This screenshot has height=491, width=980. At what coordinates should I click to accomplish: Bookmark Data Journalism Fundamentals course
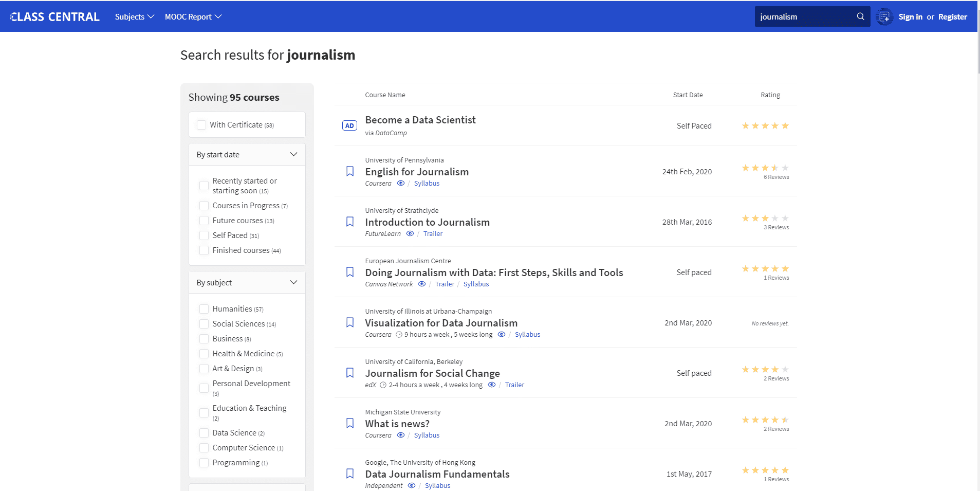[x=350, y=474]
